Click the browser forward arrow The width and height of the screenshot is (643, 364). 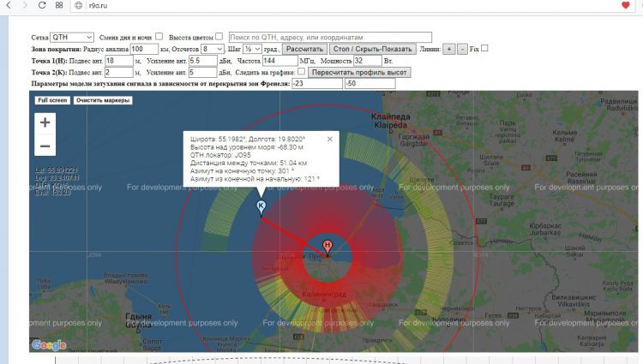(x=25, y=5)
